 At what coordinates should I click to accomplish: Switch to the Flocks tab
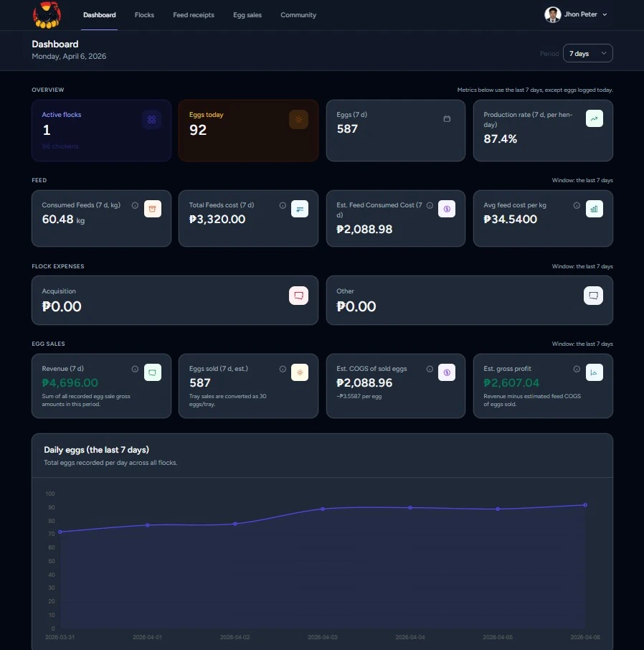[x=144, y=14]
